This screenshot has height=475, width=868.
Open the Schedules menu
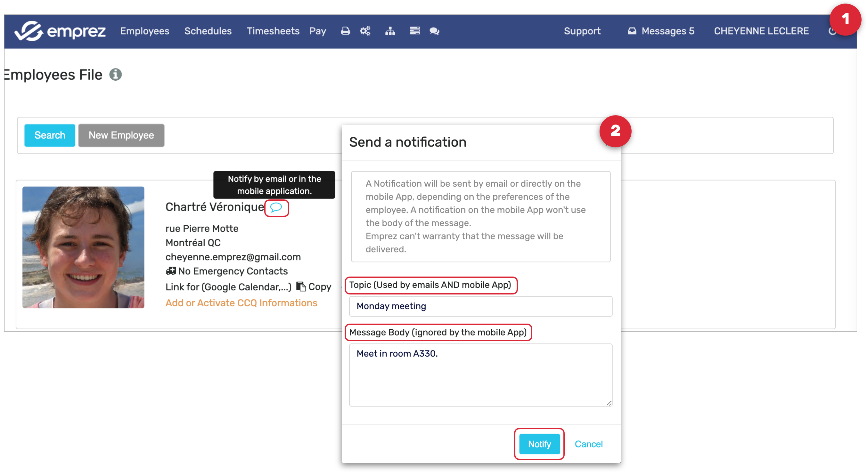pyautogui.click(x=208, y=31)
